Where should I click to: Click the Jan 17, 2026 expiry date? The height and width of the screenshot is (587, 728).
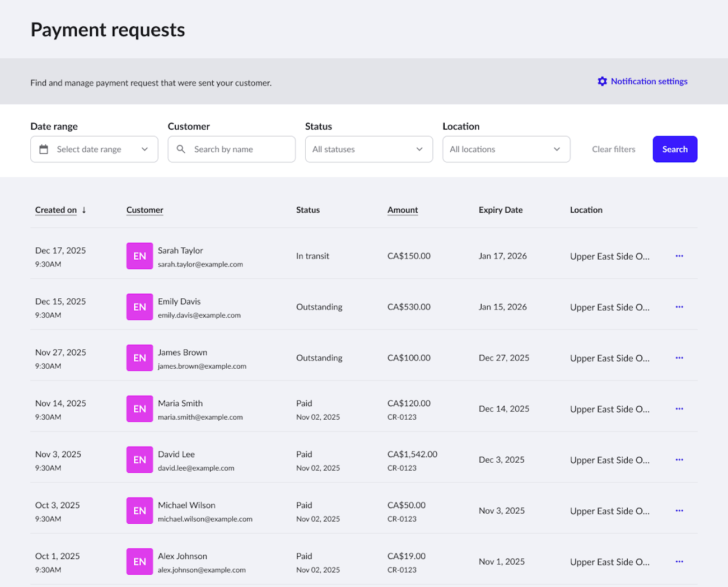(x=503, y=256)
